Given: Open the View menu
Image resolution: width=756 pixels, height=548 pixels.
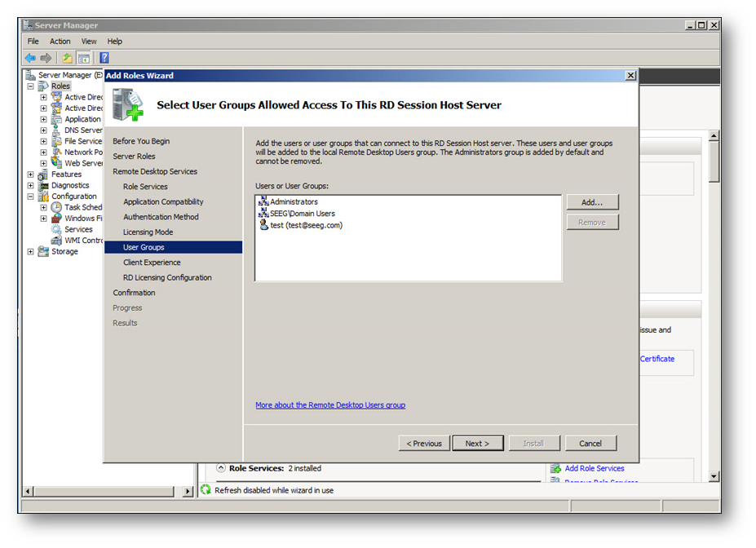Looking at the screenshot, I should pyautogui.click(x=89, y=41).
